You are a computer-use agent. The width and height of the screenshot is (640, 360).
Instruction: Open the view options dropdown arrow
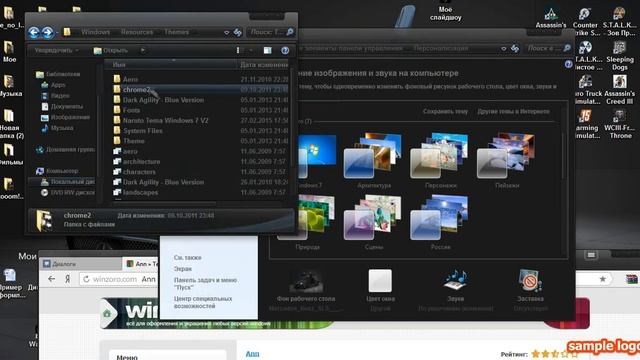[251, 50]
